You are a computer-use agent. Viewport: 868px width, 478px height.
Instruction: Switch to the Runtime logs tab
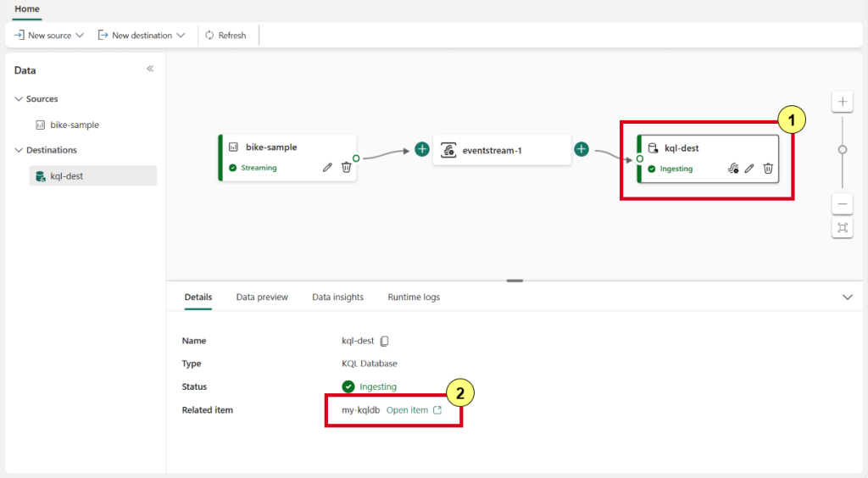414,297
